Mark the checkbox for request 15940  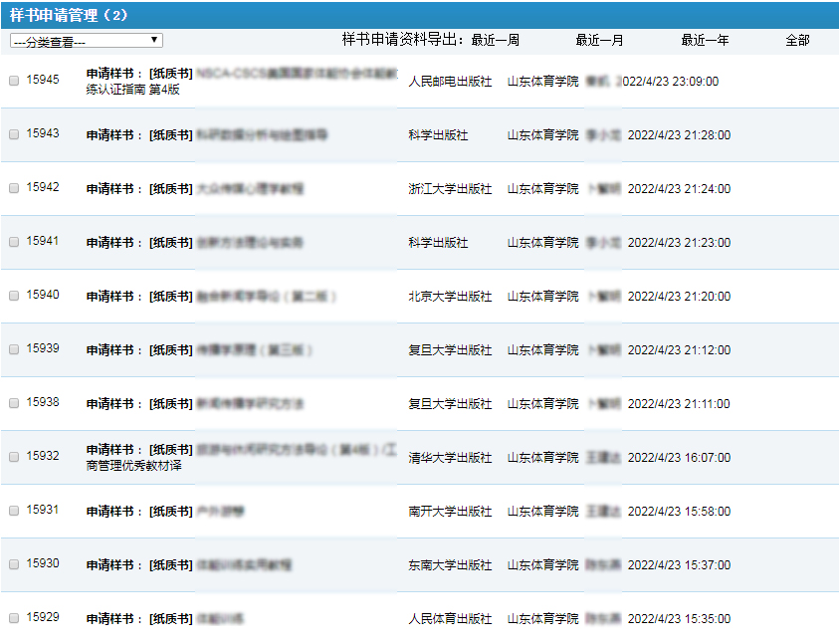pyautogui.click(x=14, y=296)
